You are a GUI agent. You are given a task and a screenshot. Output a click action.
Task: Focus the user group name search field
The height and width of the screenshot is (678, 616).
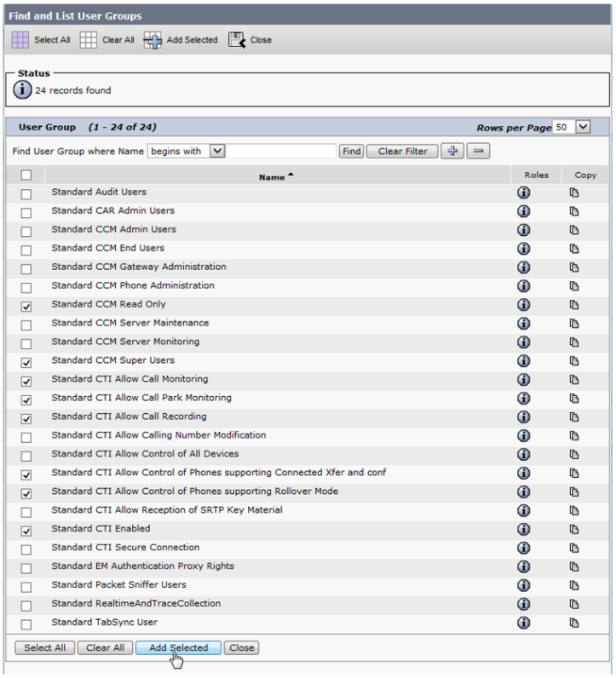pyautogui.click(x=281, y=151)
